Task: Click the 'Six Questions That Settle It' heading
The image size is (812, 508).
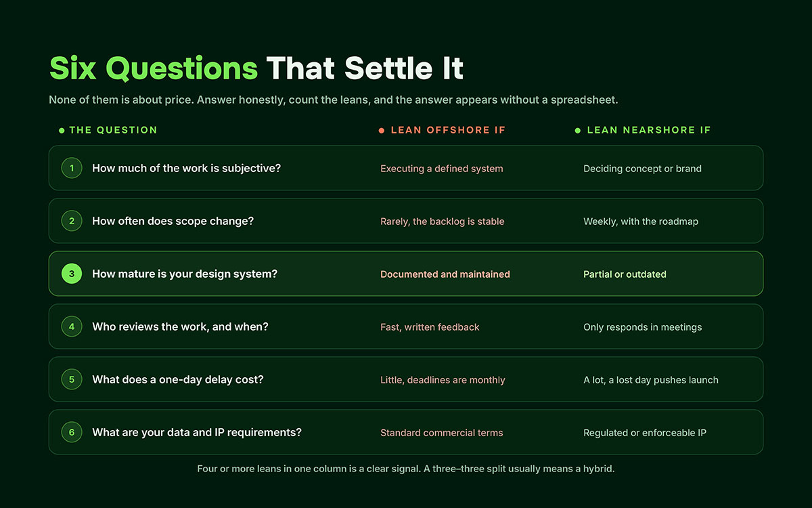Action: [256, 68]
